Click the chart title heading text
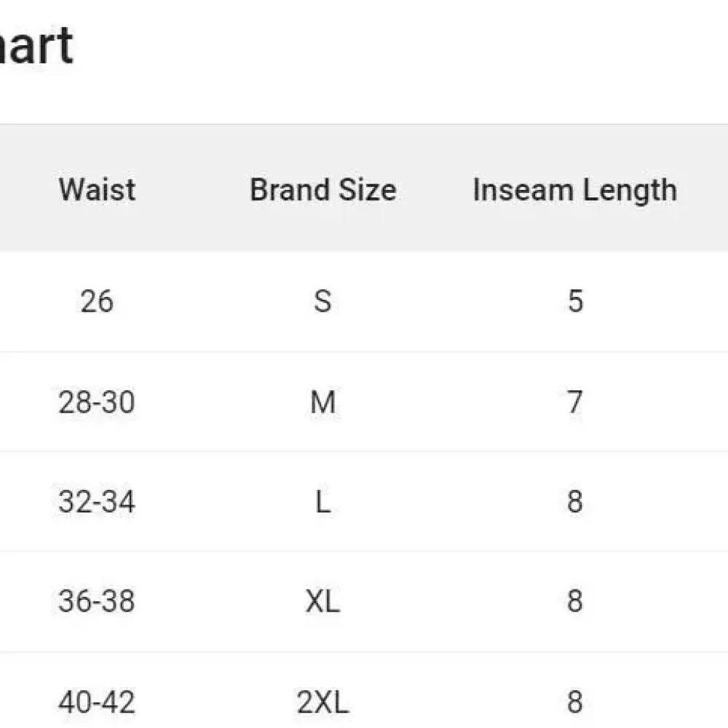Image resolution: width=728 pixels, height=728 pixels. tap(36, 45)
